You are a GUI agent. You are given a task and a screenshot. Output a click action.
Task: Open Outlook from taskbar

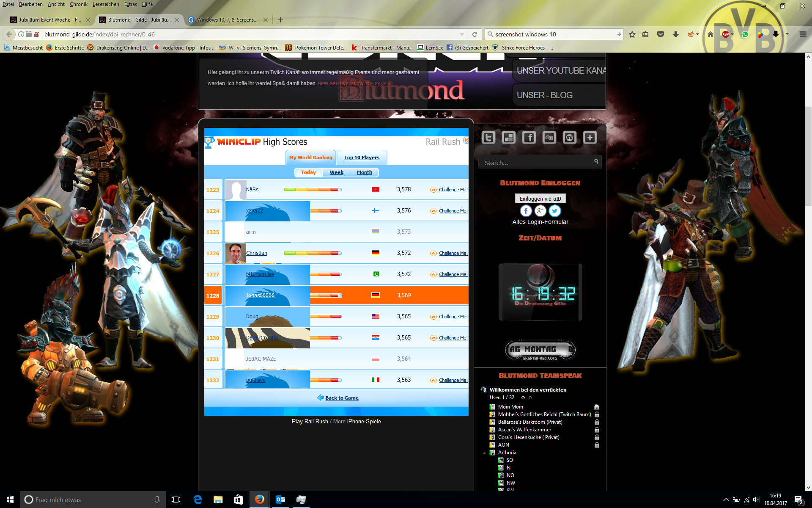click(x=280, y=500)
